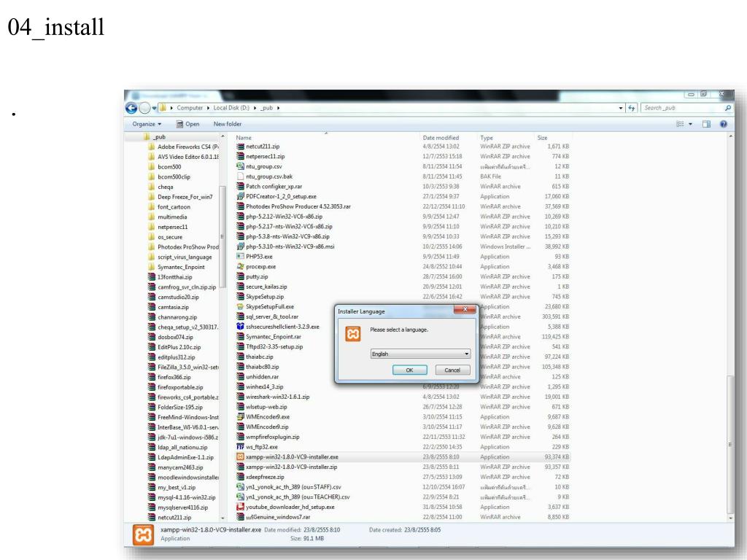Click the xampp-win32-1.8.0-VC9-installer.exe icon
Viewport: 747px width, 560px height.
pos(240,456)
